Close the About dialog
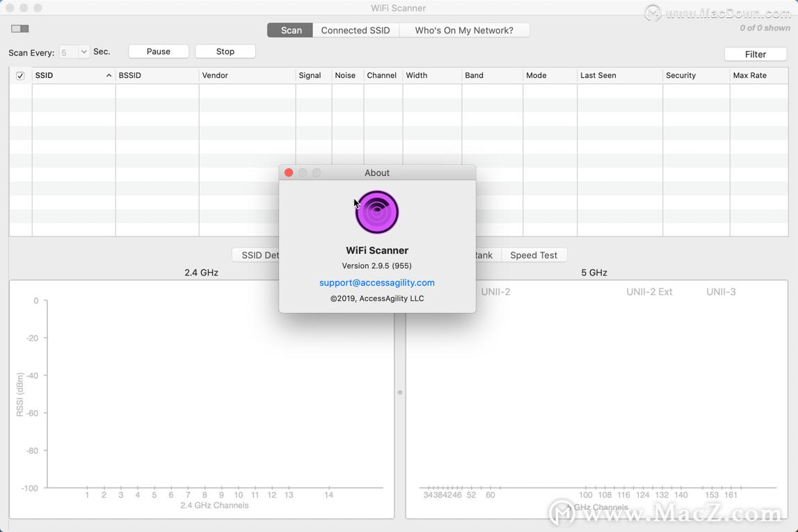The width and height of the screenshot is (798, 532). (x=289, y=173)
